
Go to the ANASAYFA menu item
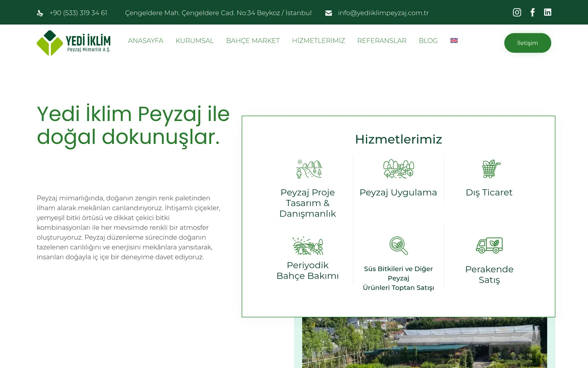(x=146, y=40)
